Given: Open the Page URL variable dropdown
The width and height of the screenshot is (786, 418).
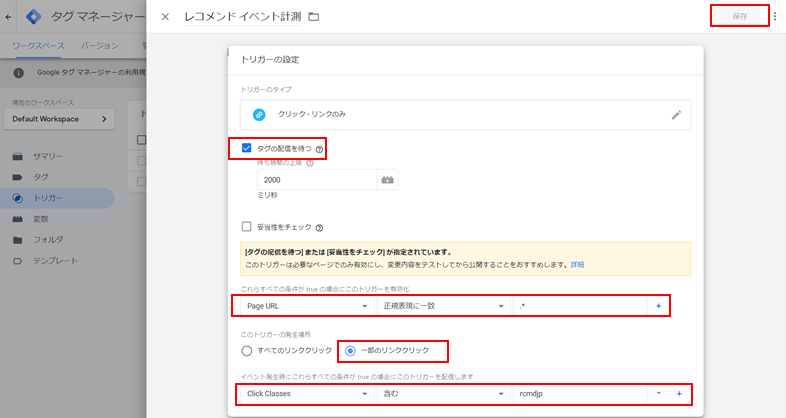Looking at the screenshot, I should pyautogui.click(x=307, y=306).
